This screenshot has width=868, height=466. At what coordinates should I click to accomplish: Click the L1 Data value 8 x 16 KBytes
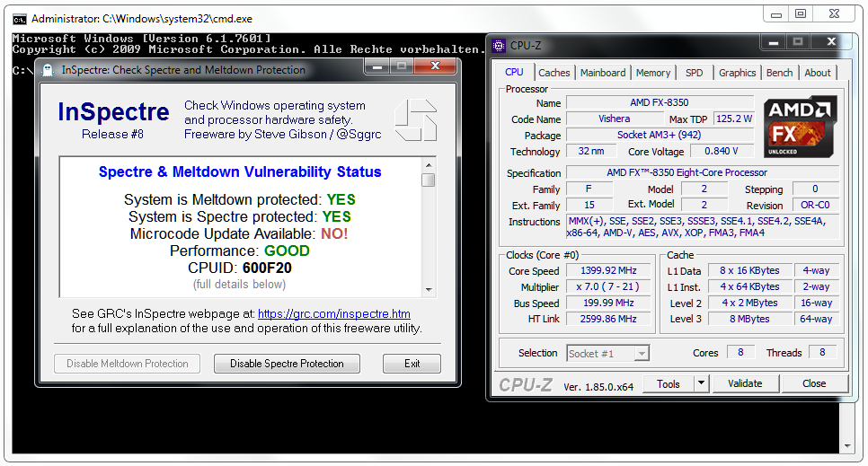point(750,270)
